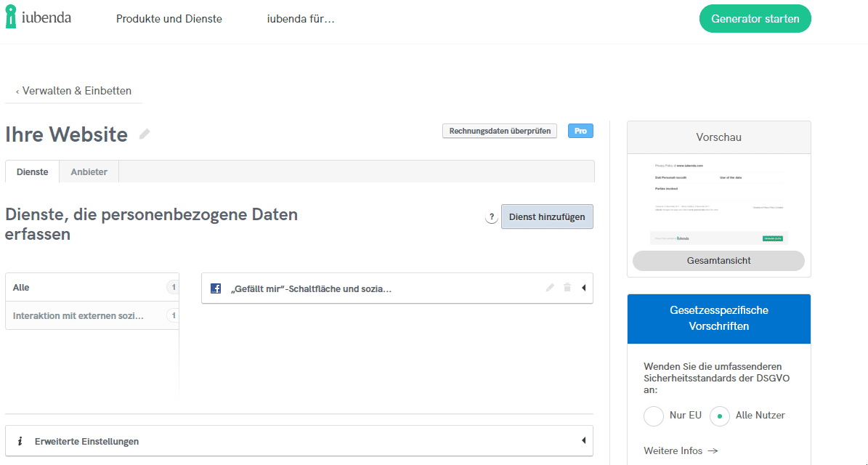The width and height of the screenshot is (868, 465).
Task: Switch to the Dienste tab
Action: point(33,171)
